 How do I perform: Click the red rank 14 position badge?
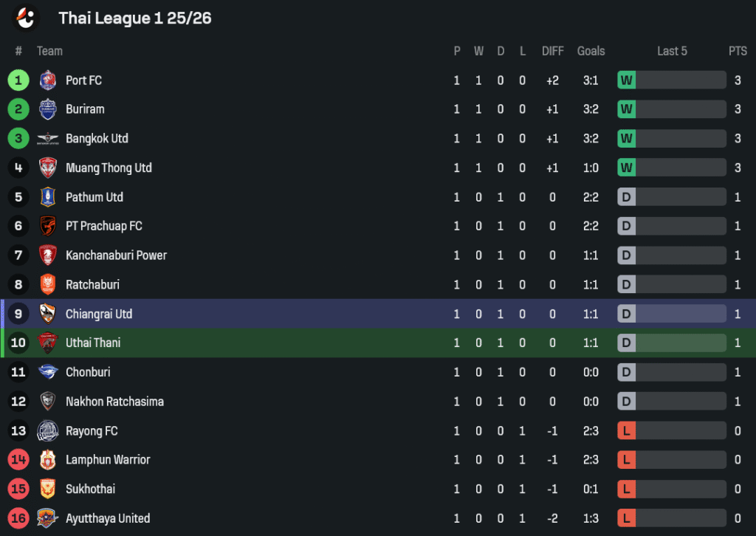(x=18, y=460)
